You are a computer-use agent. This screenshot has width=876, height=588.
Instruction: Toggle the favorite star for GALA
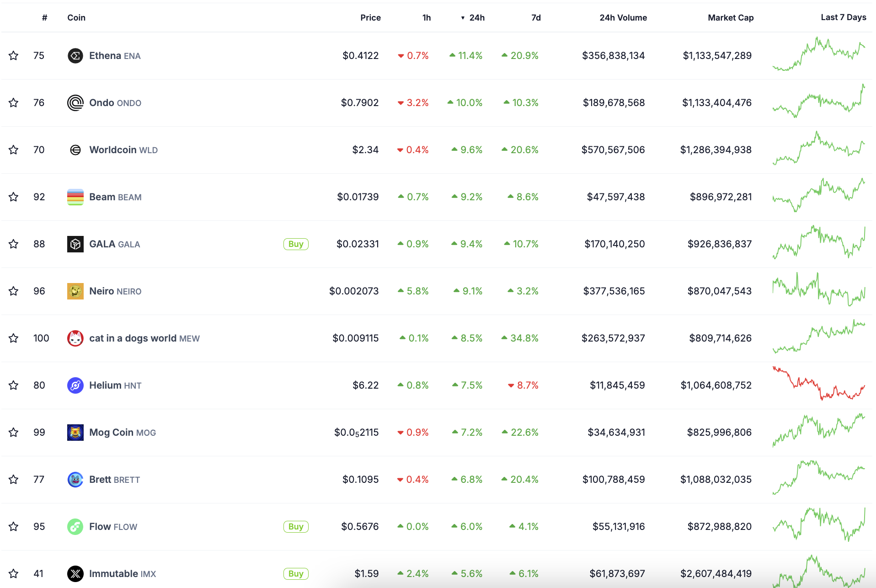pyautogui.click(x=14, y=244)
